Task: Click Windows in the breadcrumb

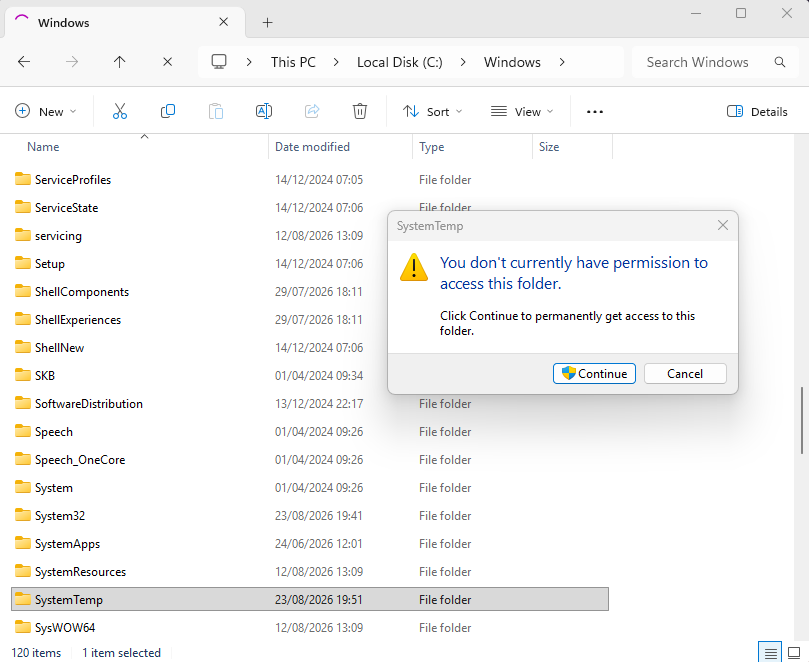Action: pyautogui.click(x=512, y=62)
